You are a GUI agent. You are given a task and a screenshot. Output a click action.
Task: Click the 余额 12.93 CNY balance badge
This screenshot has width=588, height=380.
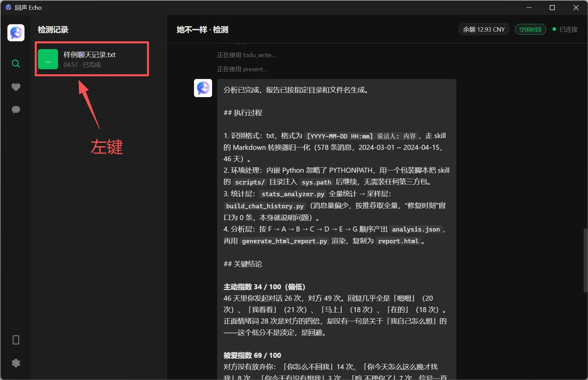click(x=484, y=29)
